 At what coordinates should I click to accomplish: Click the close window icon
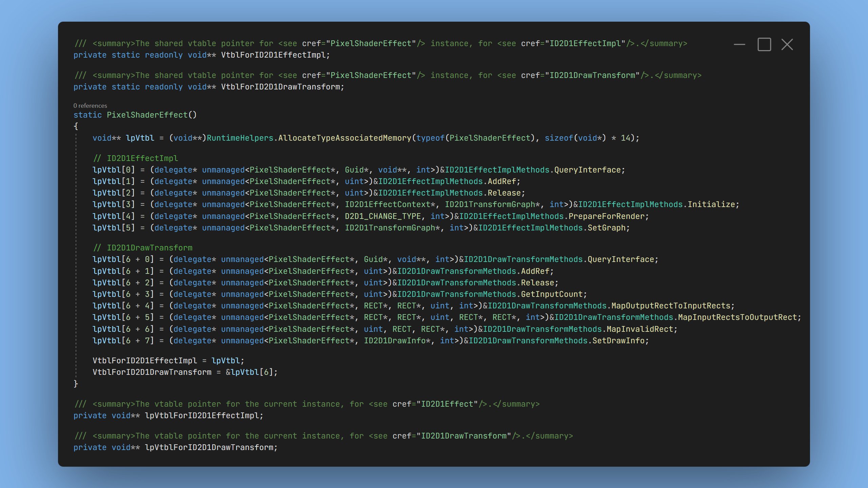[x=787, y=44]
